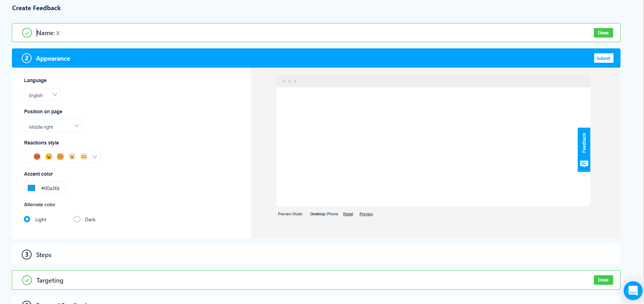Click the green checkmark icon beside Targeting
The image size is (644, 304).
[x=27, y=280]
